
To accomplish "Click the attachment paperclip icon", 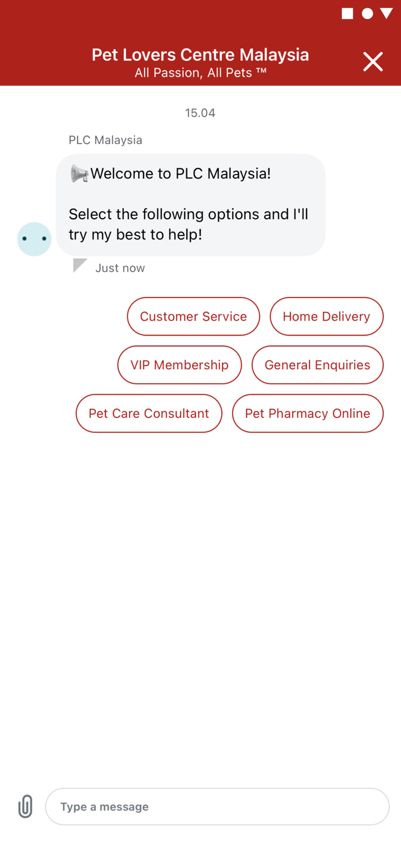I will (x=25, y=806).
